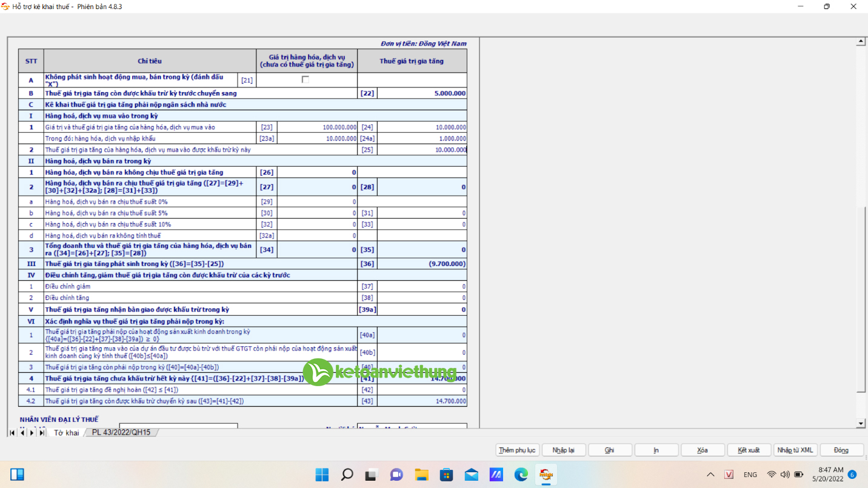The width and height of the screenshot is (868, 488).
Task: Open Microsoft Edge from the taskbar
Action: [x=521, y=474]
